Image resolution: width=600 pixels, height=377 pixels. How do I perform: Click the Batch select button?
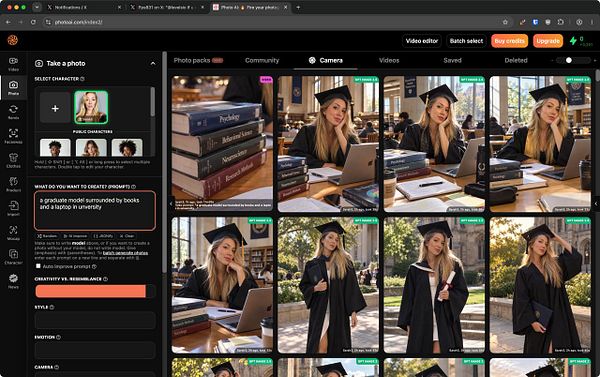[x=466, y=41]
